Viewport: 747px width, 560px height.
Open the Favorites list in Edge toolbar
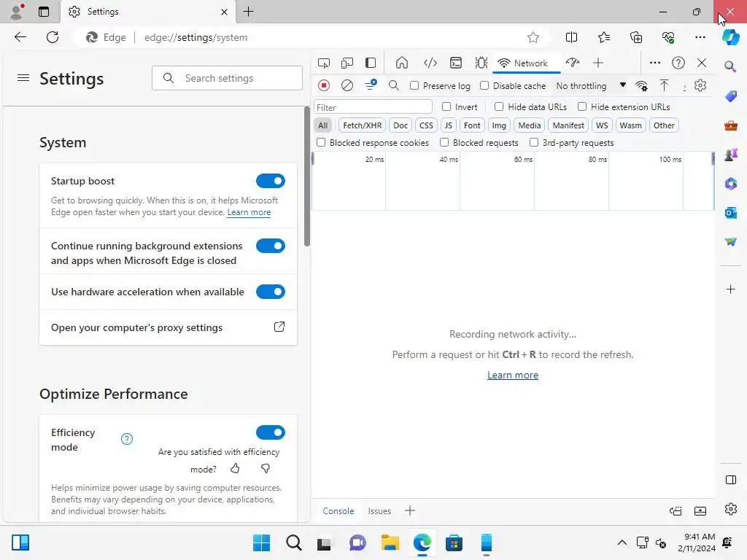pos(603,37)
